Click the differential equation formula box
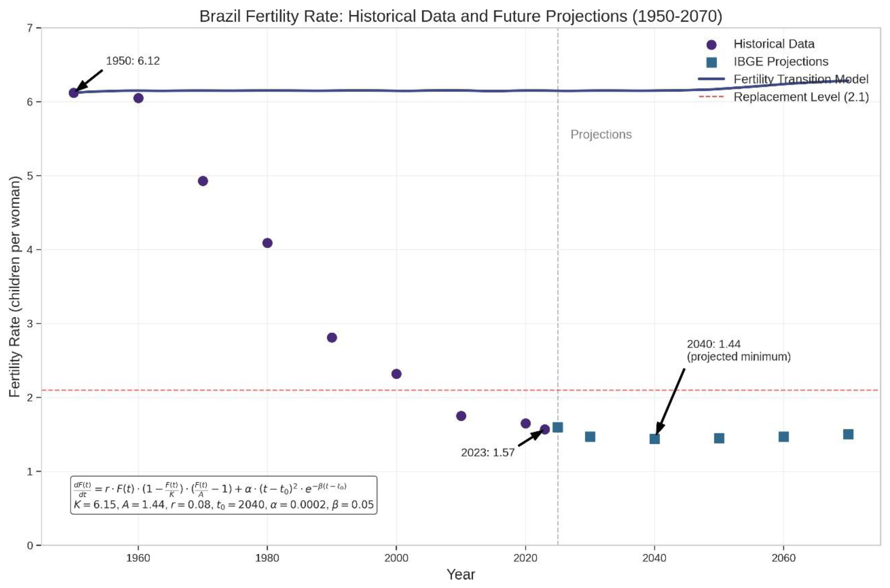This screenshot has height=588, width=890. [223, 495]
